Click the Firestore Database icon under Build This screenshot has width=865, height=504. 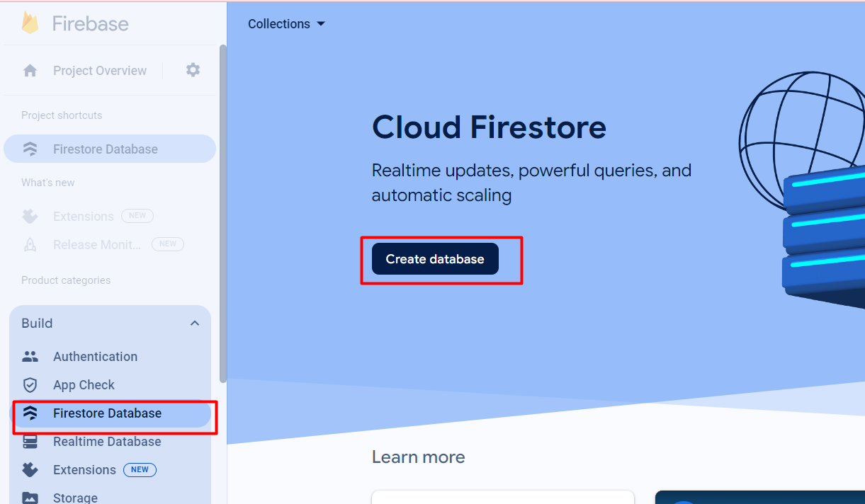click(30, 413)
